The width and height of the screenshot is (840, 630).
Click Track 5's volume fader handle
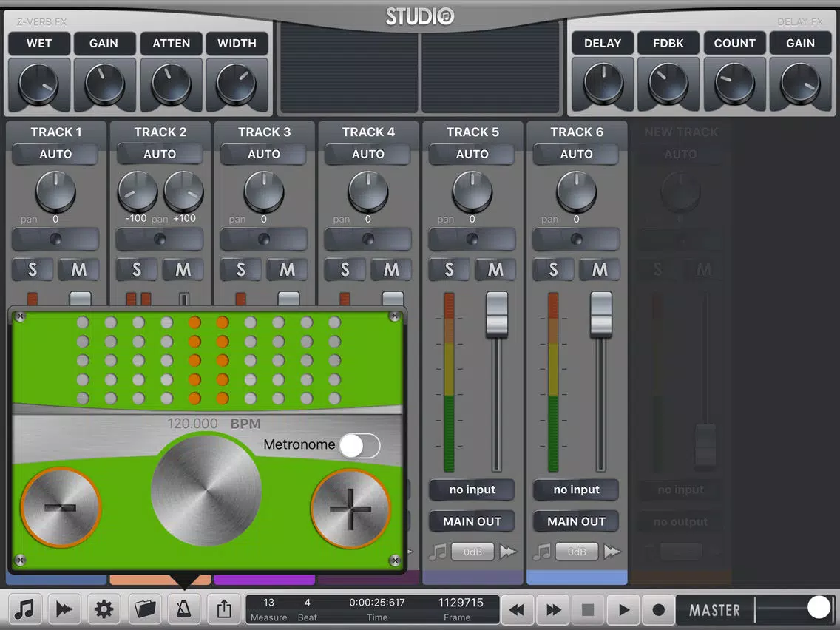coord(497,314)
